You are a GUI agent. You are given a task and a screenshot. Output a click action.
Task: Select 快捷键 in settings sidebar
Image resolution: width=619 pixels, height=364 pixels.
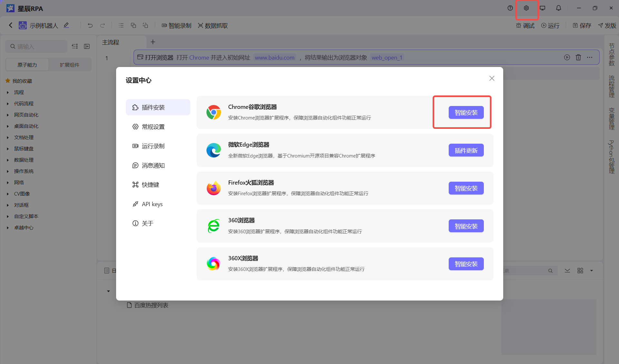tap(150, 185)
